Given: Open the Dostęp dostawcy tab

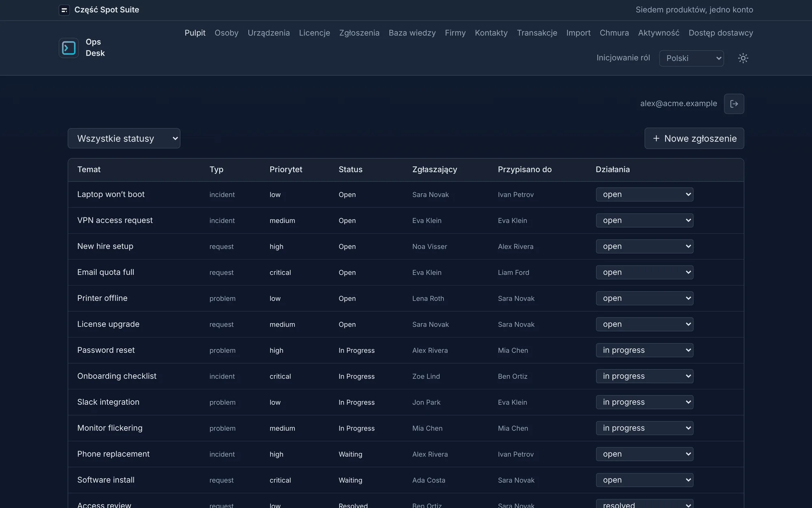Looking at the screenshot, I should point(721,33).
